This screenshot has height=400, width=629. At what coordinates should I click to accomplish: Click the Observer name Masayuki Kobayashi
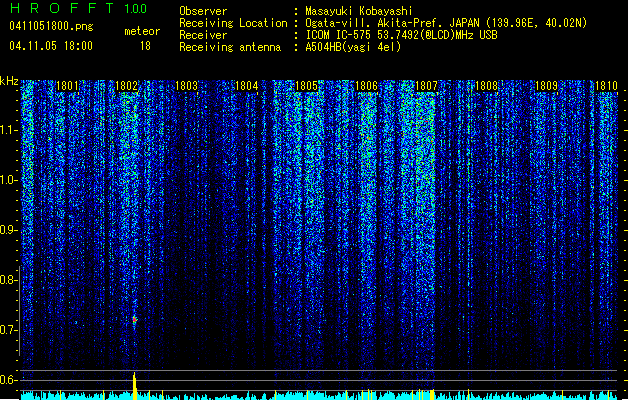coord(359,11)
